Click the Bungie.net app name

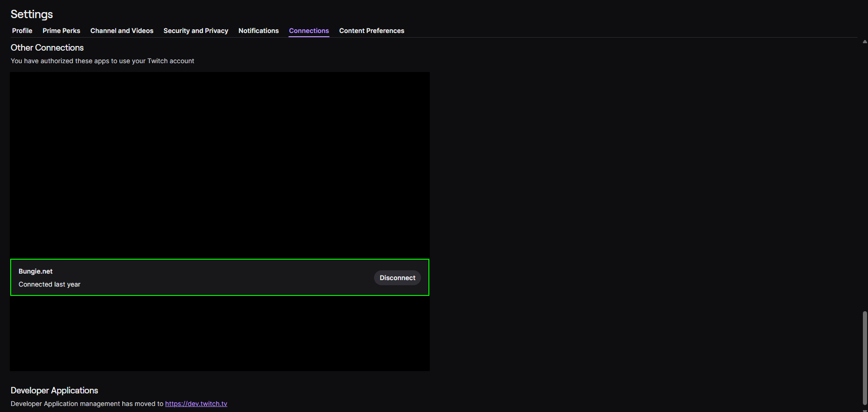point(35,271)
